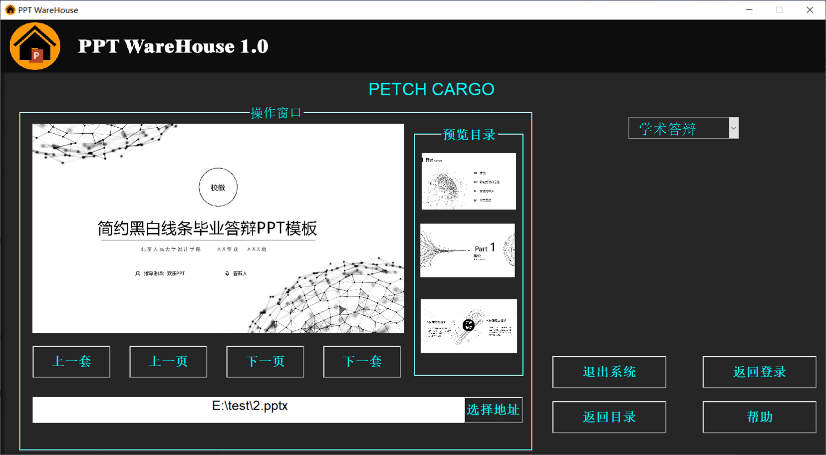
Task: Click 返回目录 to return to catalog
Action: 609,417
